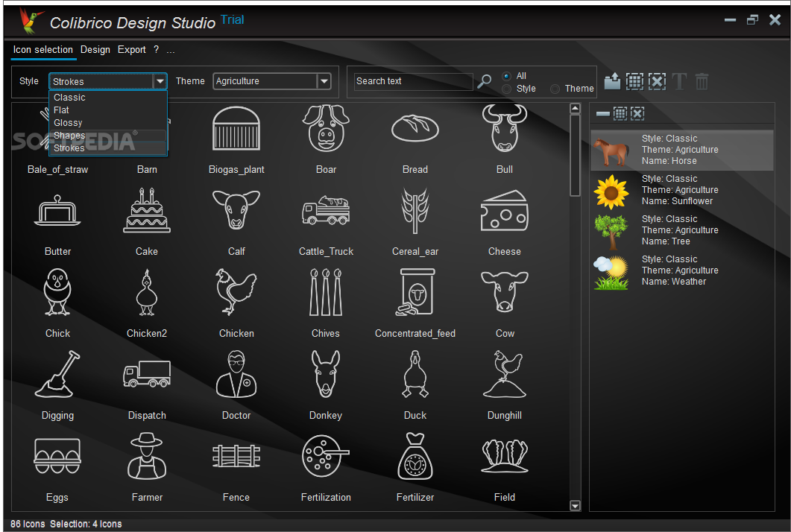
Task: Click icon grid scrollbar up arrow
Action: [575, 109]
